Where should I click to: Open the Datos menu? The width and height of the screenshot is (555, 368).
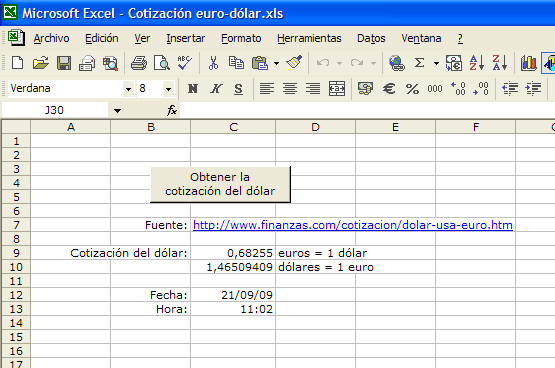[x=371, y=38]
